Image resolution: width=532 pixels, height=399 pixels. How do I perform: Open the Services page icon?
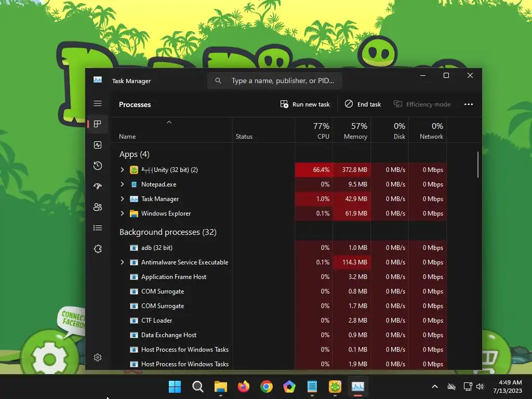coord(98,249)
